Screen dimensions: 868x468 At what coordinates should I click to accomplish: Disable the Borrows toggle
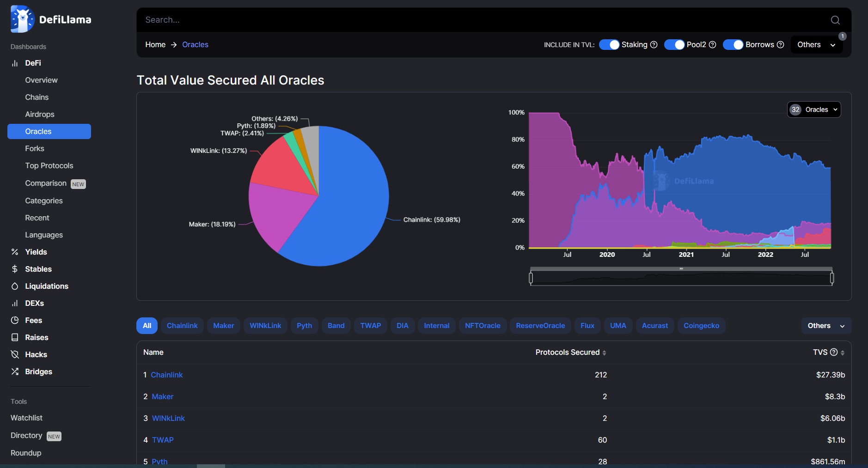(x=734, y=44)
